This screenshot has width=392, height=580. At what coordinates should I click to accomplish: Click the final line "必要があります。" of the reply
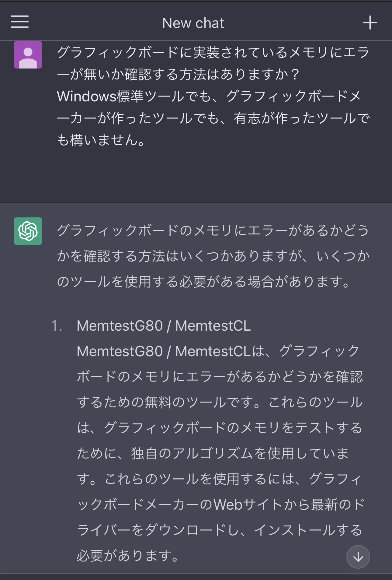click(x=128, y=556)
